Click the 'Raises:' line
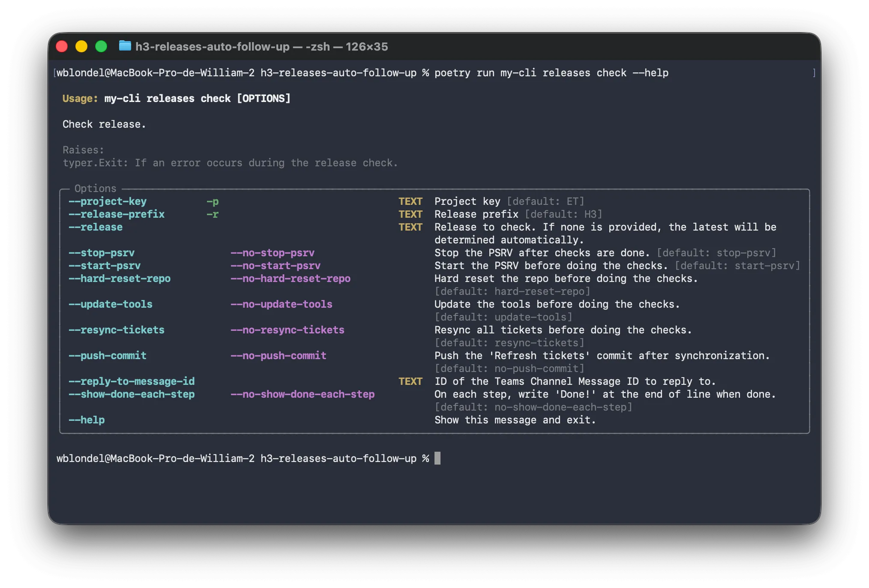 (83, 150)
